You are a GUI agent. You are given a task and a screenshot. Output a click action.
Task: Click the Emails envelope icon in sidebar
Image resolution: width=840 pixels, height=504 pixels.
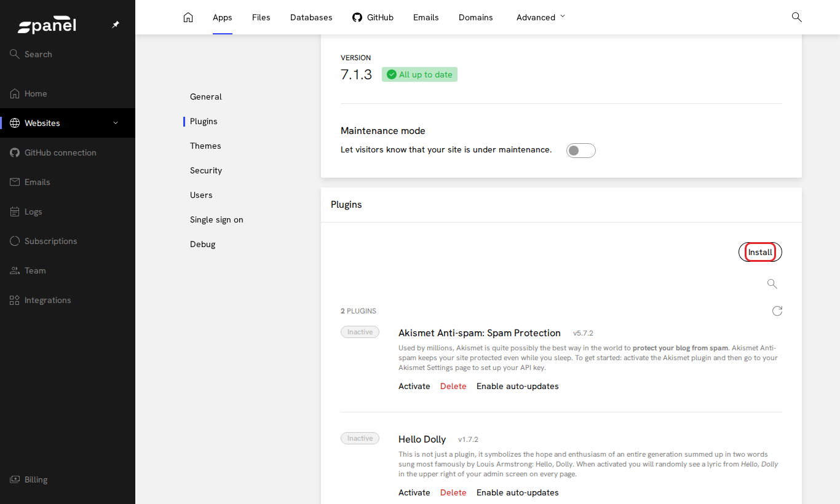pyautogui.click(x=15, y=182)
